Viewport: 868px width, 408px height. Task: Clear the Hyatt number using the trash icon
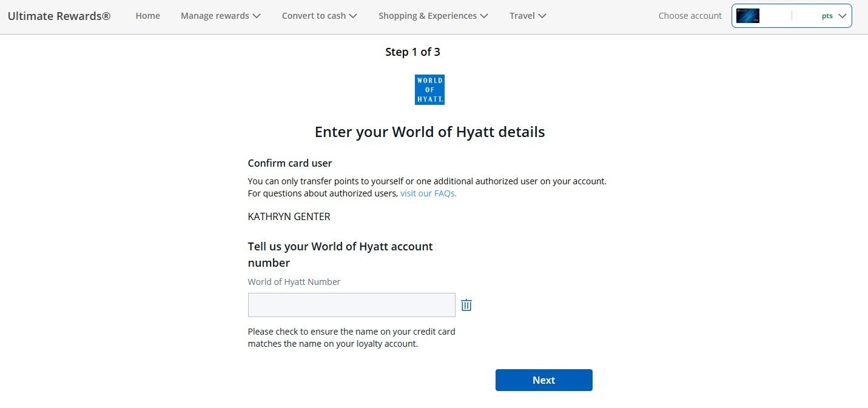tap(466, 305)
